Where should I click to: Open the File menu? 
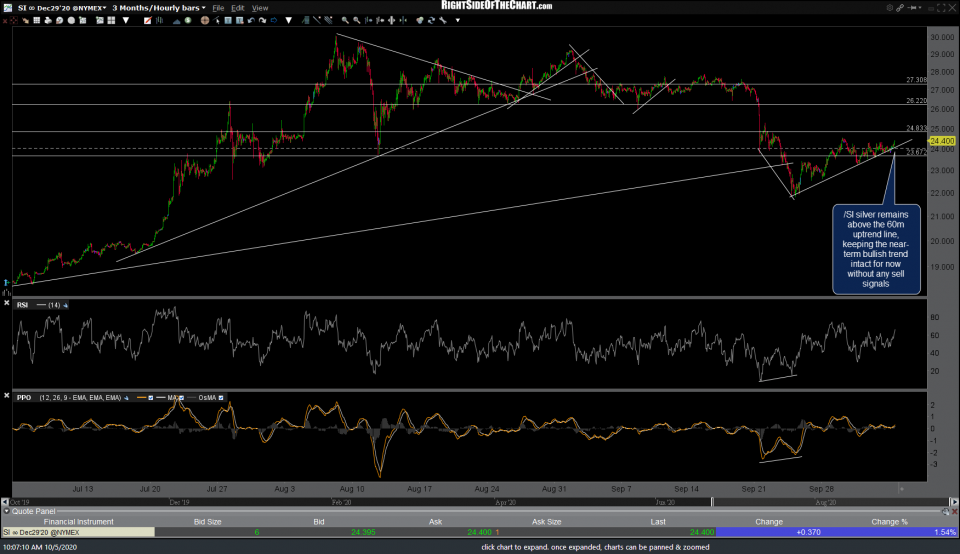point(217,7)
